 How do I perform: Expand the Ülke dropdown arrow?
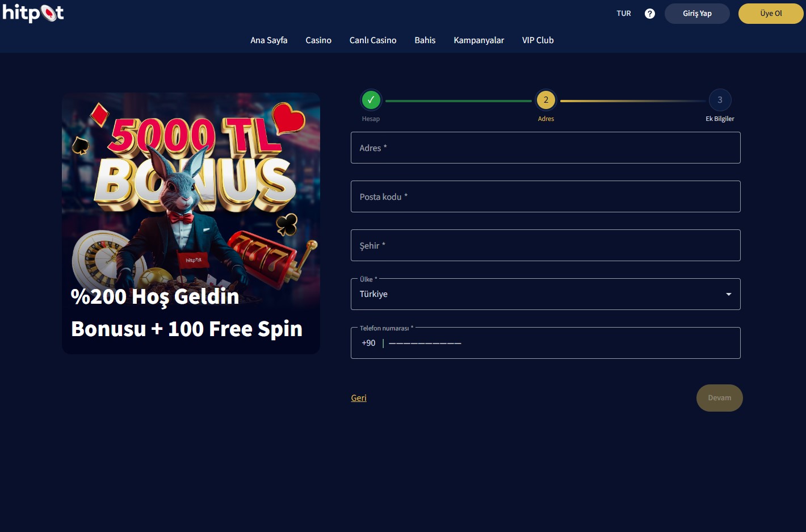point(728,294)
